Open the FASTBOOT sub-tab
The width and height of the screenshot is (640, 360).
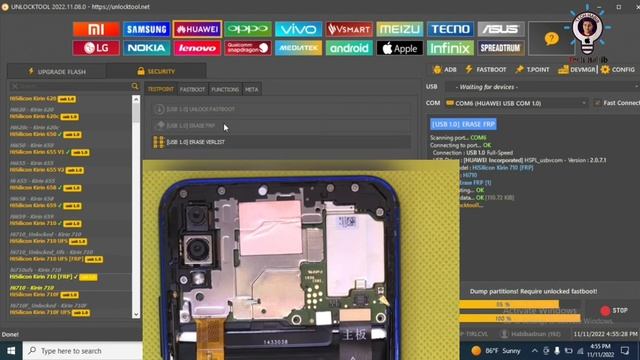pos(192,89)
